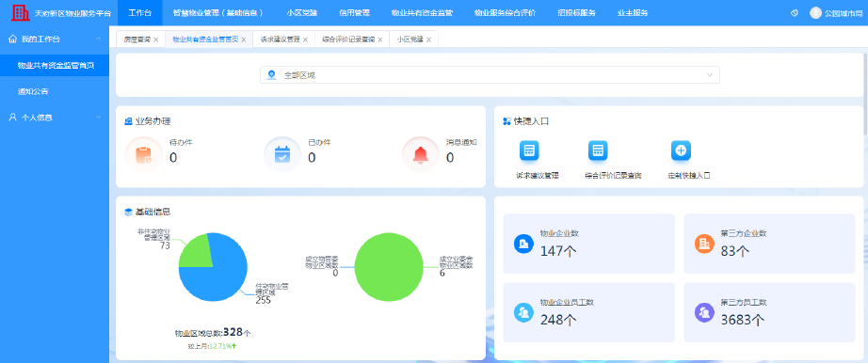
Task: Click the 综合评价记录查询 shortcut label
Action: click(x=614, y=176)
